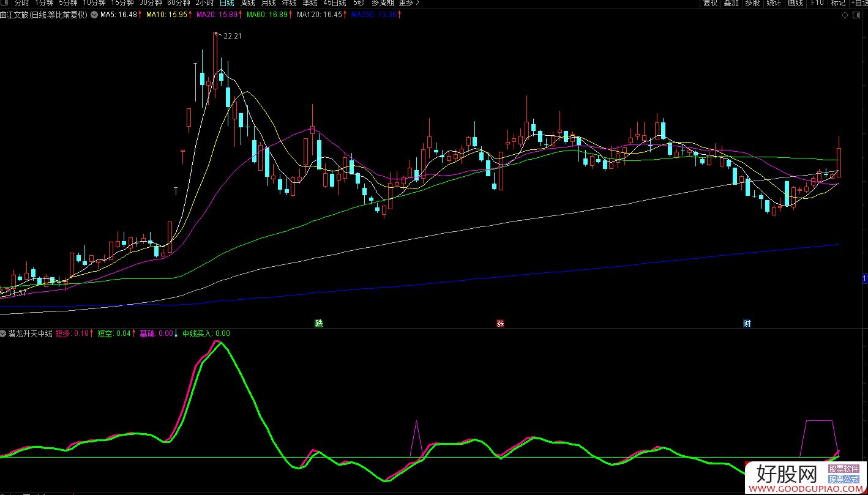The width and height of the screenshot is (868, 495).
Task: Select the 45日线 period tab
Action: point(335,3)
